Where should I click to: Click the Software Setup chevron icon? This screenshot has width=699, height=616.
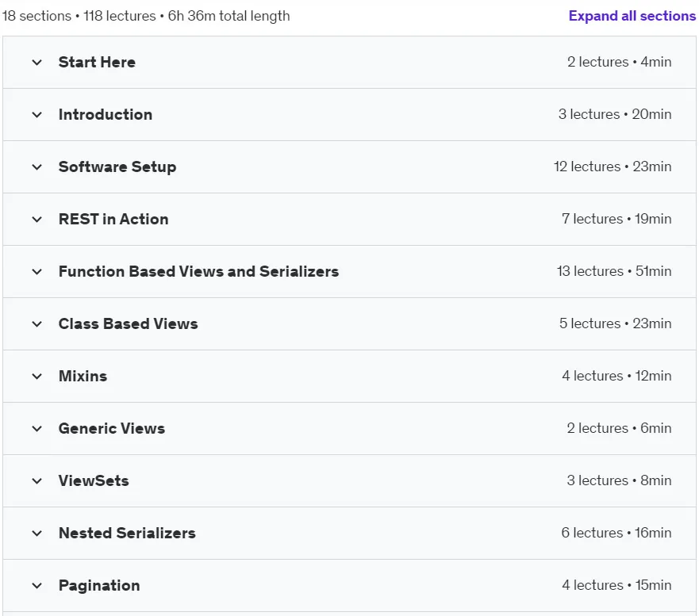click(37, 167)
